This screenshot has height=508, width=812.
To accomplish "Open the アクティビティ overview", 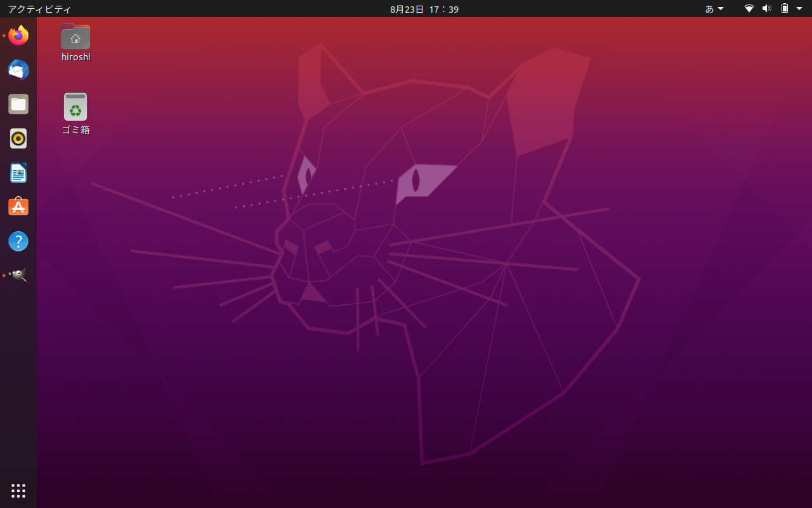I will click(x=39, y=9).
